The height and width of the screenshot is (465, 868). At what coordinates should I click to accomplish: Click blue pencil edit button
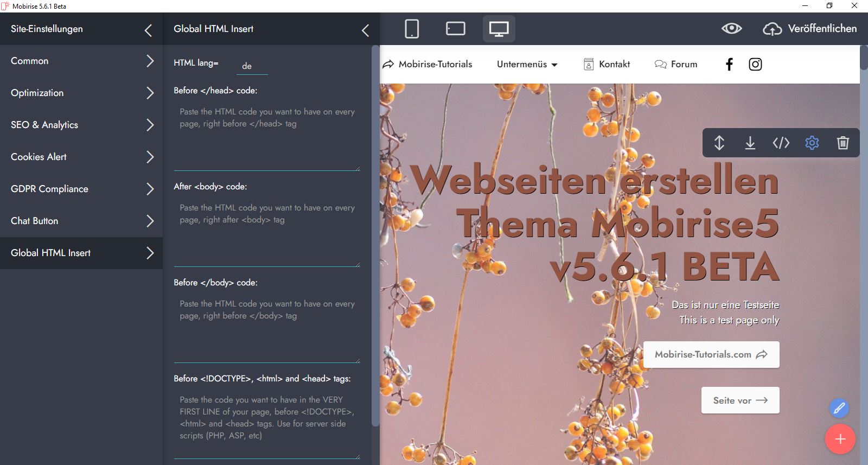coord(839,408)
